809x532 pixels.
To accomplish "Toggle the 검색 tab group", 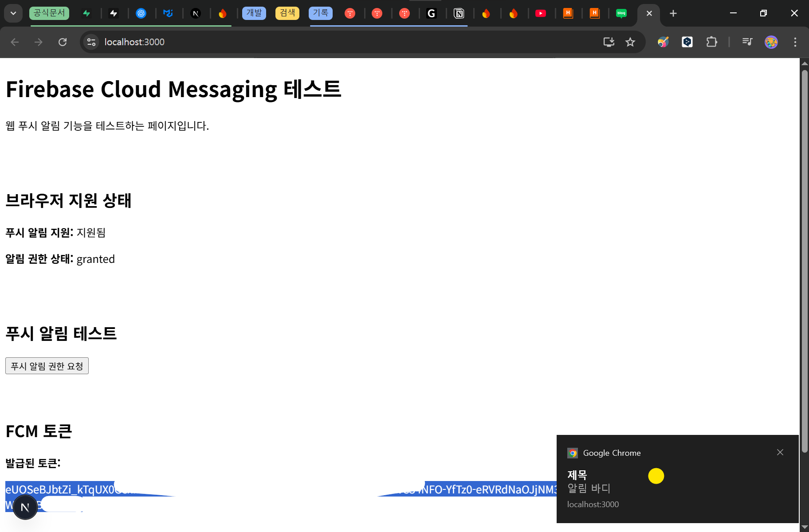I will click(287, 13).
